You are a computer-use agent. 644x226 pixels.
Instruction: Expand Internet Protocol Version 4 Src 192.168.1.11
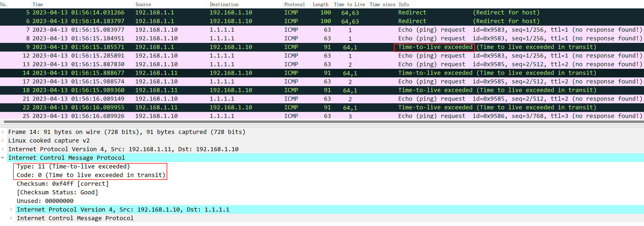coord(3,149)
